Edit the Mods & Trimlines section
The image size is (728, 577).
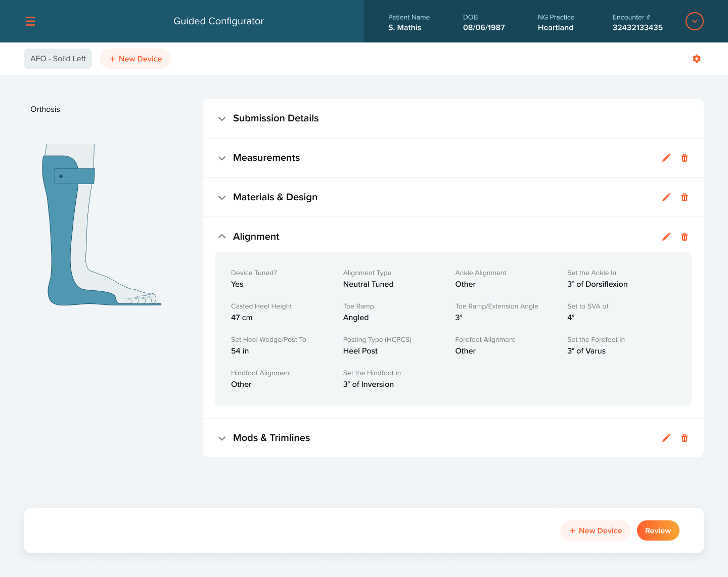666,438
